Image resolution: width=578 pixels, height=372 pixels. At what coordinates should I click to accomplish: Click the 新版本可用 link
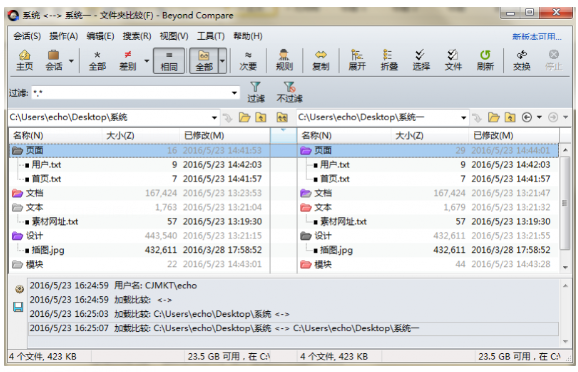pyautogui.click(x=537, y=36)
